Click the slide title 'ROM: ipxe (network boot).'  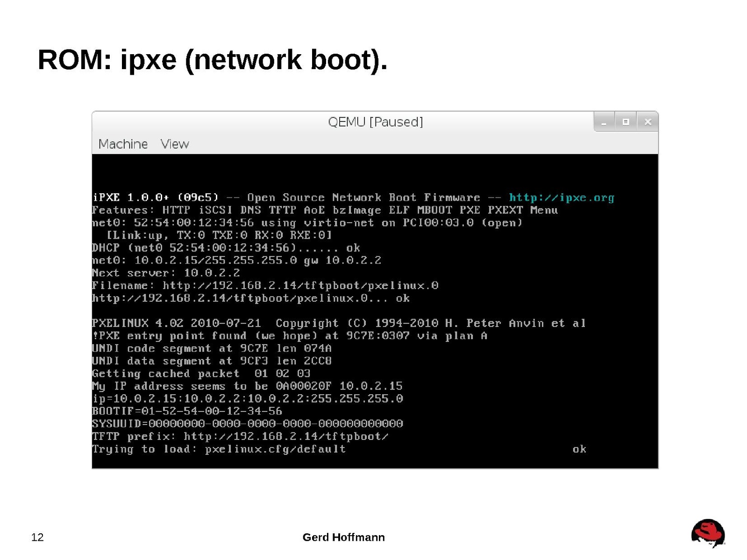pyautogui.click(x=213, y=60)
